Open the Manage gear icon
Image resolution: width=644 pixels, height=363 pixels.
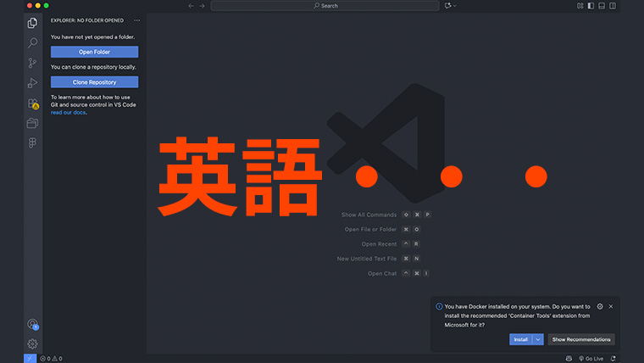coord(32,343)
